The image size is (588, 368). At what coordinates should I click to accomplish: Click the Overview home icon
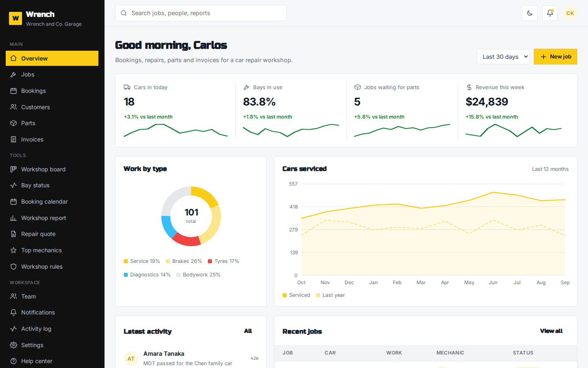click(x=13, y=58)
